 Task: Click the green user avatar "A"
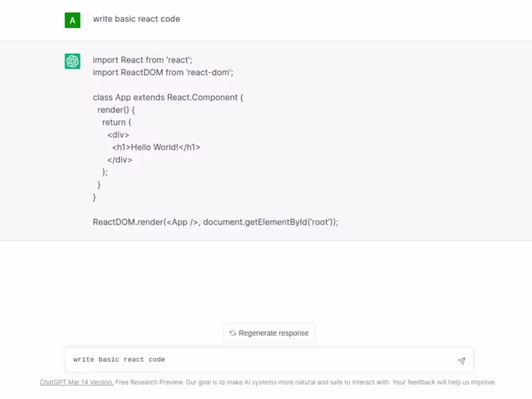pos(72,20)
